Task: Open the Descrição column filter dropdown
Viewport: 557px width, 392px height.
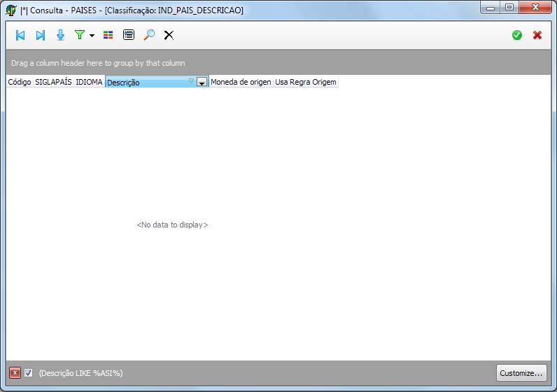Action: coord(202,83)
